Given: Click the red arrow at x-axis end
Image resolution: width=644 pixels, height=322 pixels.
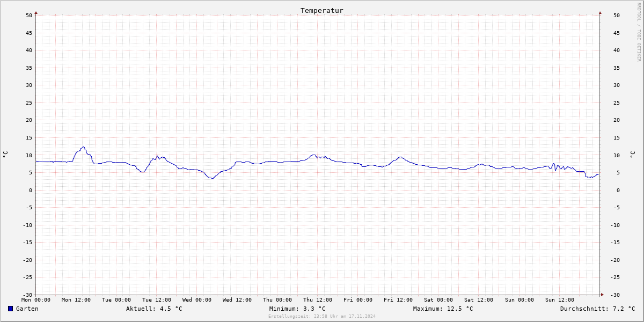Looking at the screenshot, I should click(x=602, y=295).
